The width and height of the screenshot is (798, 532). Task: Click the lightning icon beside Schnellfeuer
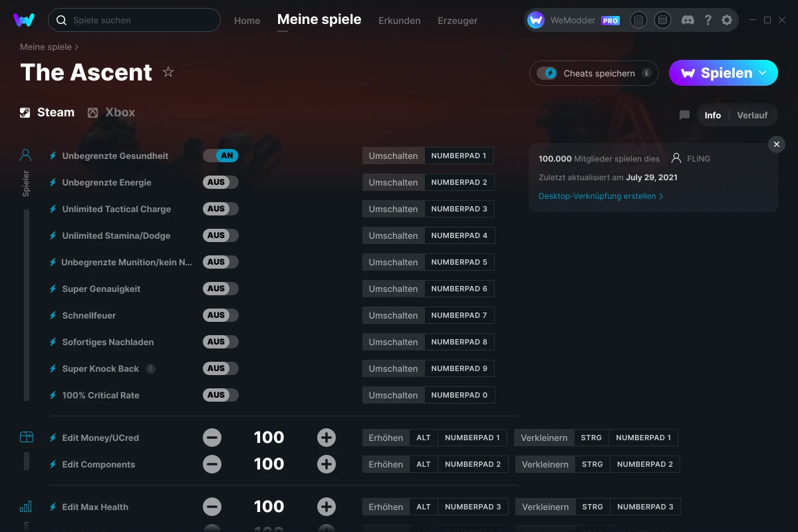[53, 315]
